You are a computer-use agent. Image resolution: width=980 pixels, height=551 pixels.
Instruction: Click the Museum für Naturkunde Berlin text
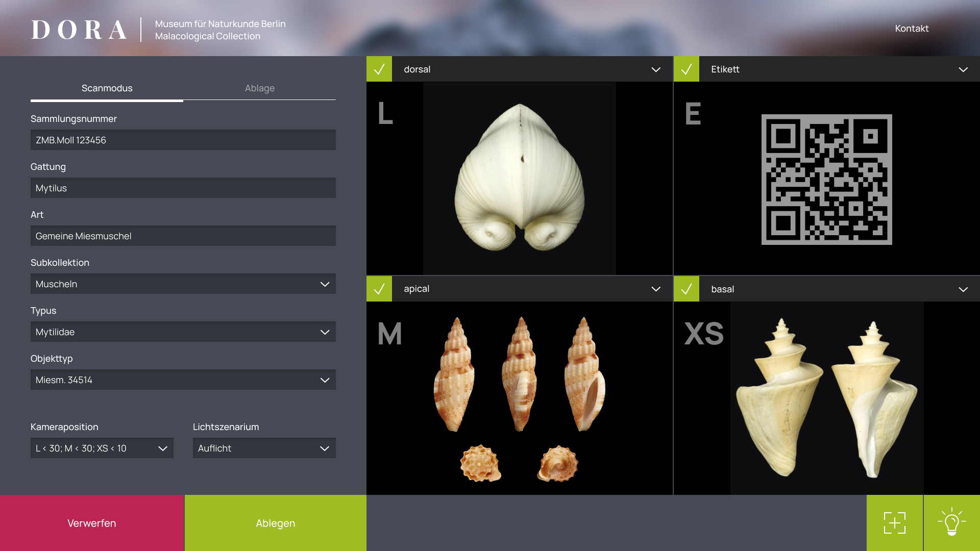[x=220, y=24]
